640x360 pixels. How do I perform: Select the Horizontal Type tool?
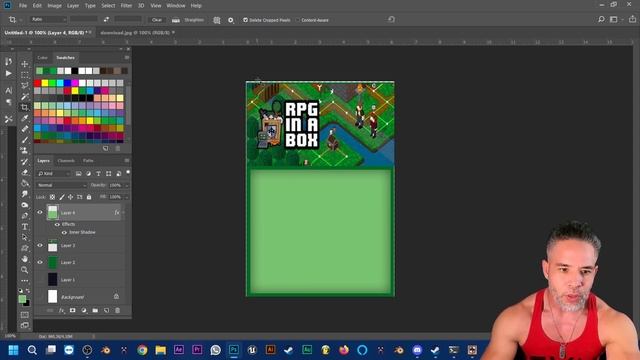24,227
